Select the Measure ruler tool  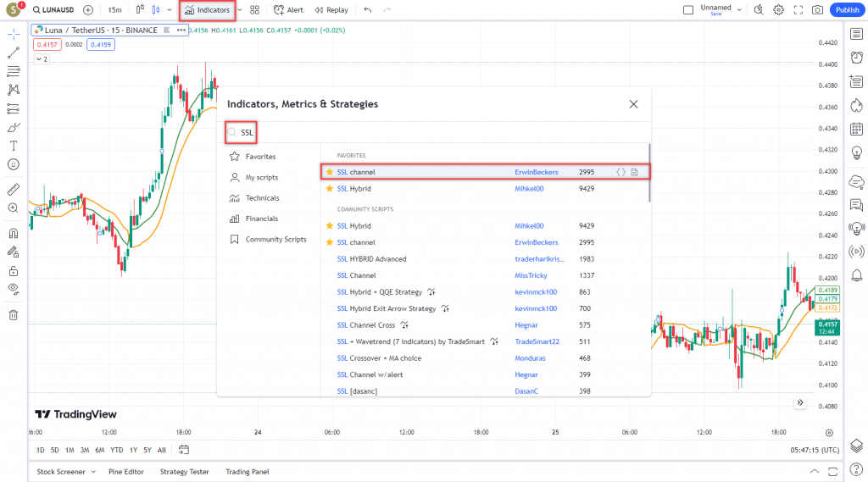14,189
